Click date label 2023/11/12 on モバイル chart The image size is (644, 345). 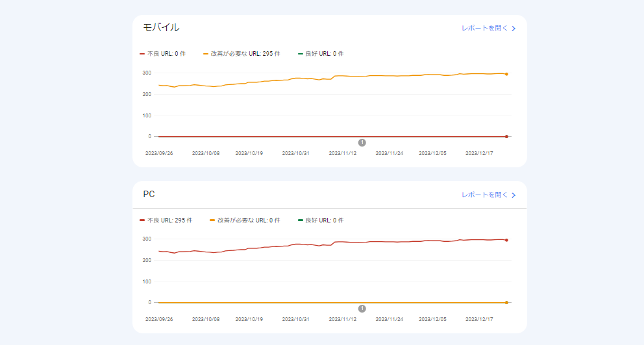tap(343, 153)
